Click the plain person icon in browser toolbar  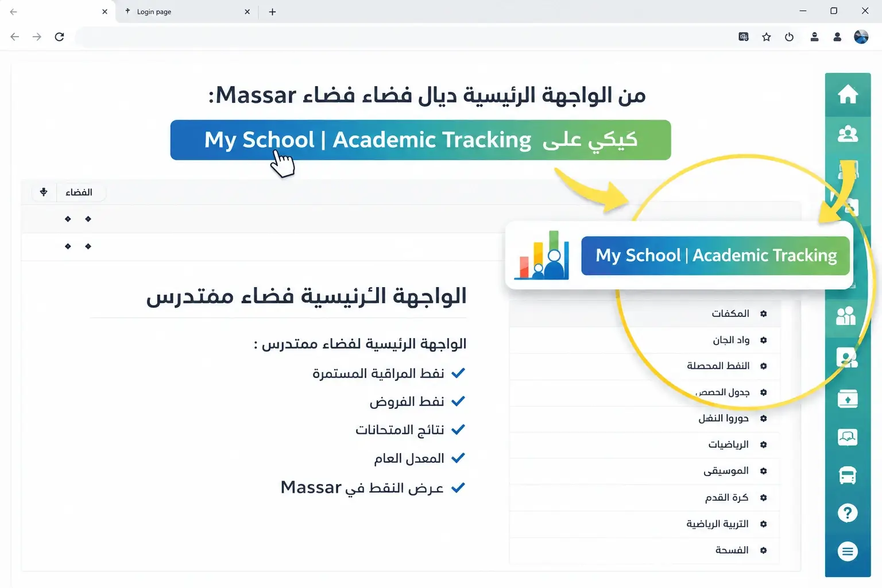tap(837, 37)
